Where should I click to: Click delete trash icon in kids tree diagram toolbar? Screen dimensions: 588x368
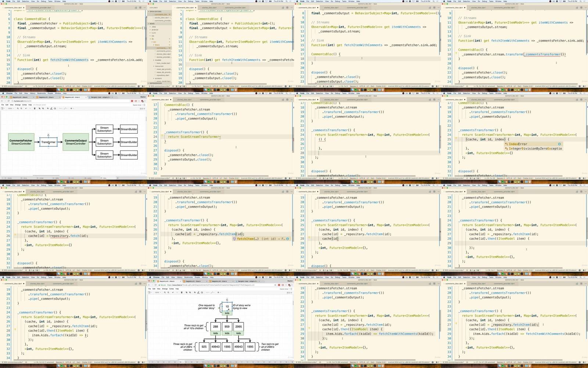(182, 292)
